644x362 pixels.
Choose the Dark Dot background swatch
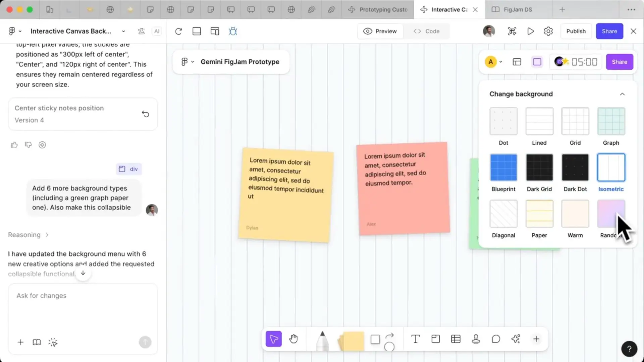click(575, 167)
